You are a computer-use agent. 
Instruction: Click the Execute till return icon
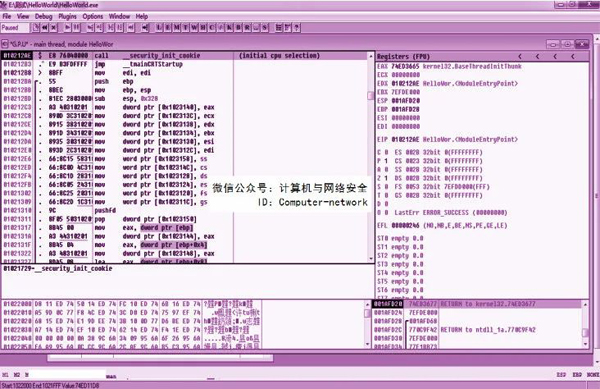(131, 28)
